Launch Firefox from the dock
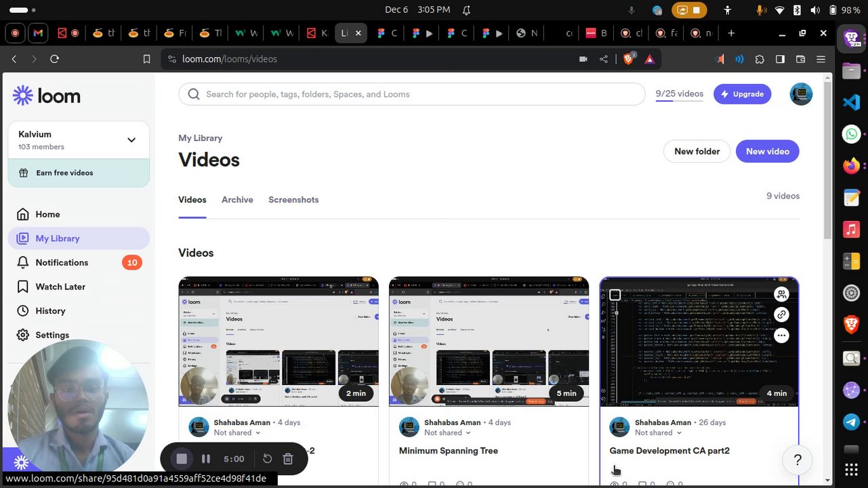This screenshot has height=488, width=868. 852,165
